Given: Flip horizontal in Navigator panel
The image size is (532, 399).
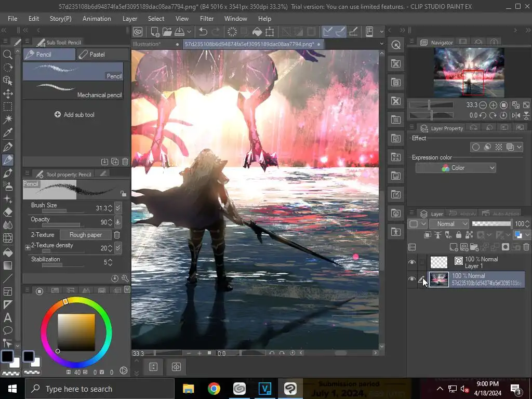Looking at the screenshot, I should [x=516, y=115].
